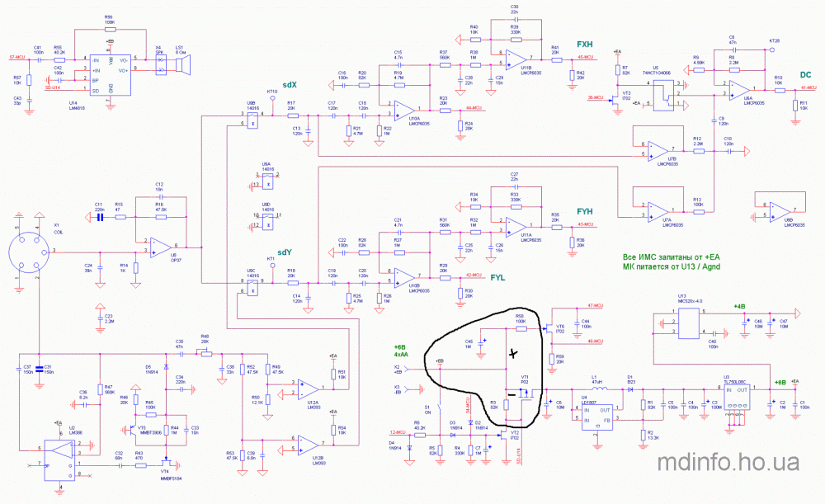Select the 47-MCU net label

(x=595, y=305)
